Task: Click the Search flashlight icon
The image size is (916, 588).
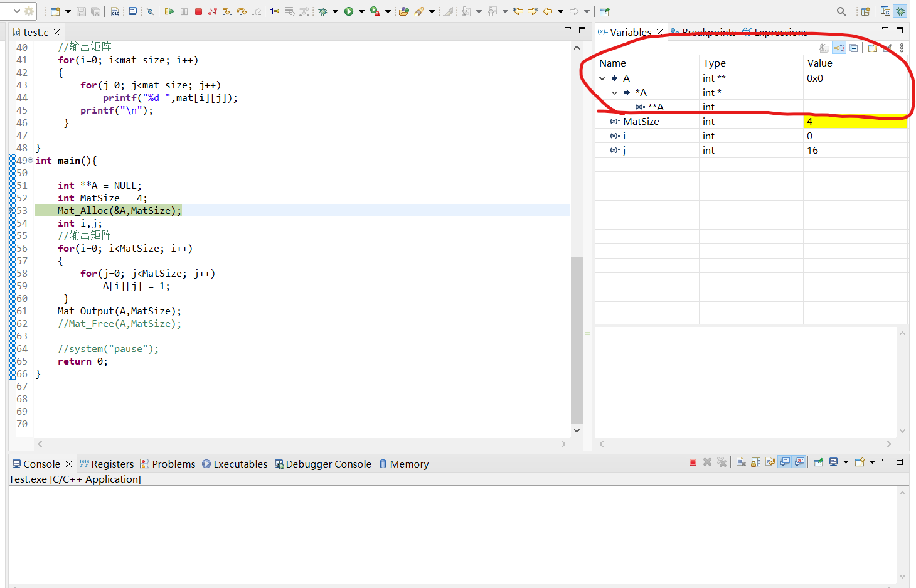Action: point(418,11)
